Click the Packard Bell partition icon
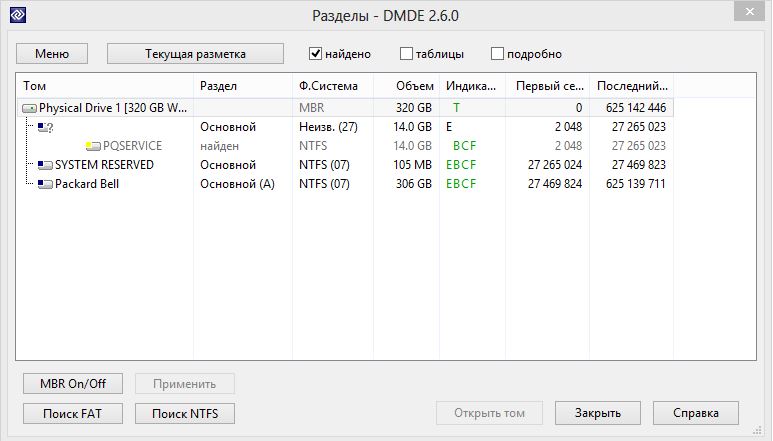The width and height of the screenshot is (773, 441). click(45, 184)
